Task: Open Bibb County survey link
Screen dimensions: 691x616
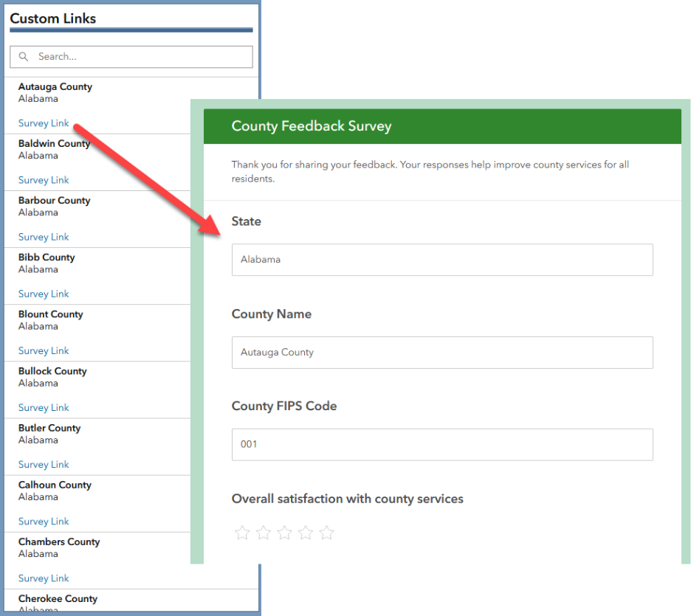Action: point(44,294)
